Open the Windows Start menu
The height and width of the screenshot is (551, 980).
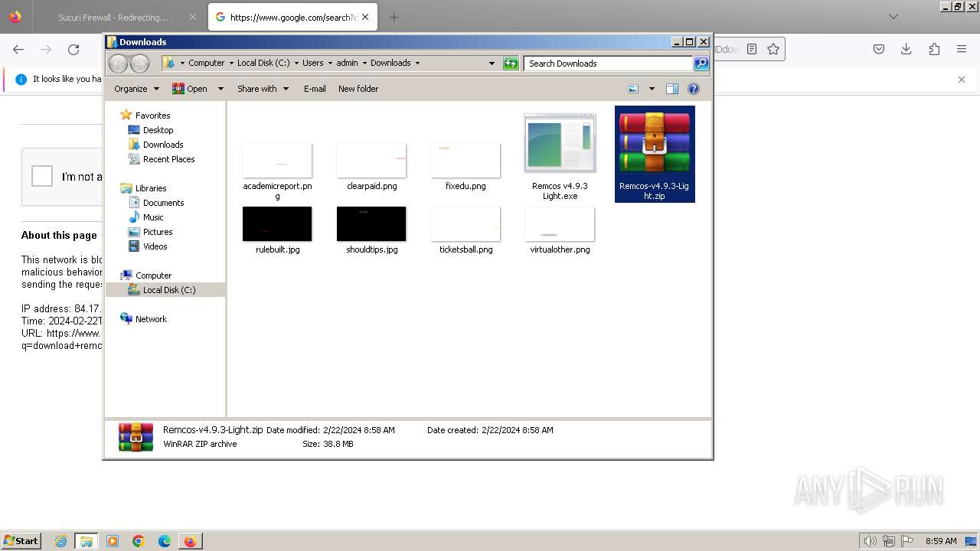[x=21, y=541]
